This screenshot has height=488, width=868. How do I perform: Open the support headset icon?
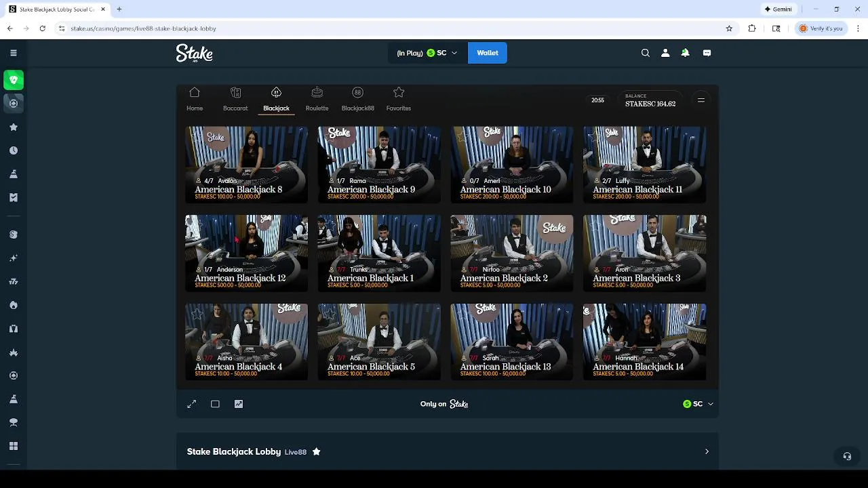[847, 456]
